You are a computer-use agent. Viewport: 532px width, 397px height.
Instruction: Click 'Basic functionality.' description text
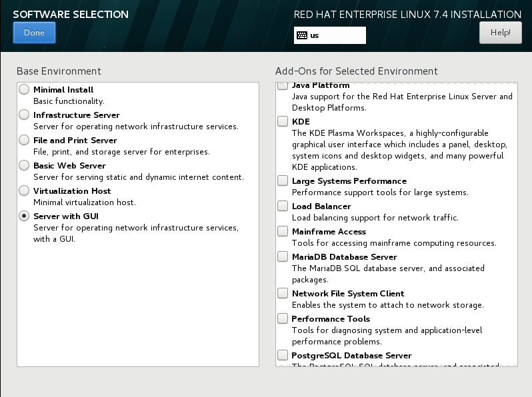pyautogui.click(x=69, y=101)
